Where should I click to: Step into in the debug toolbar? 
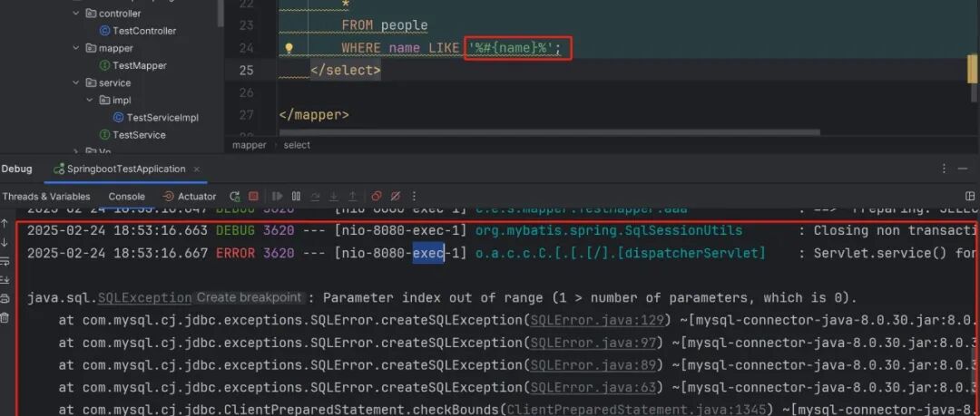pyautogui.click(x=334, y=196)
